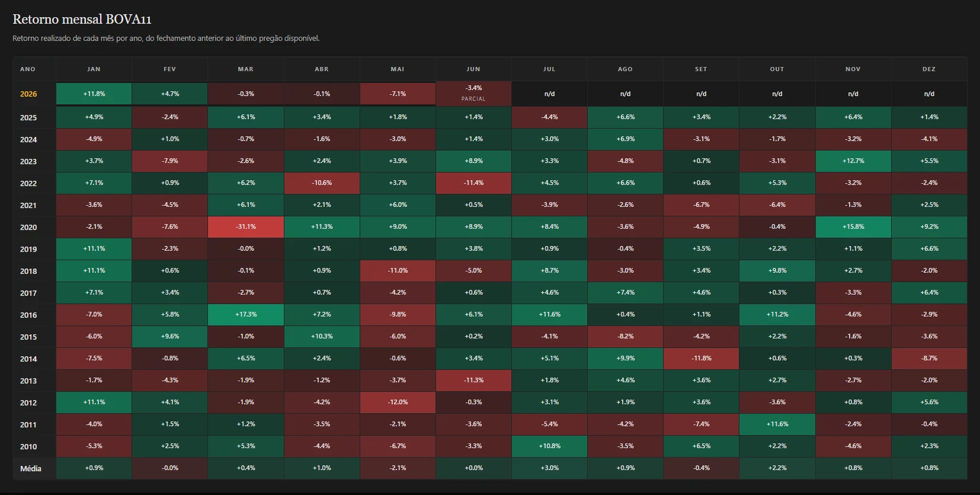The height and width of the screenshot is (495, 980).
Task: Click the MAR column header
Action: tap(246, 69)
